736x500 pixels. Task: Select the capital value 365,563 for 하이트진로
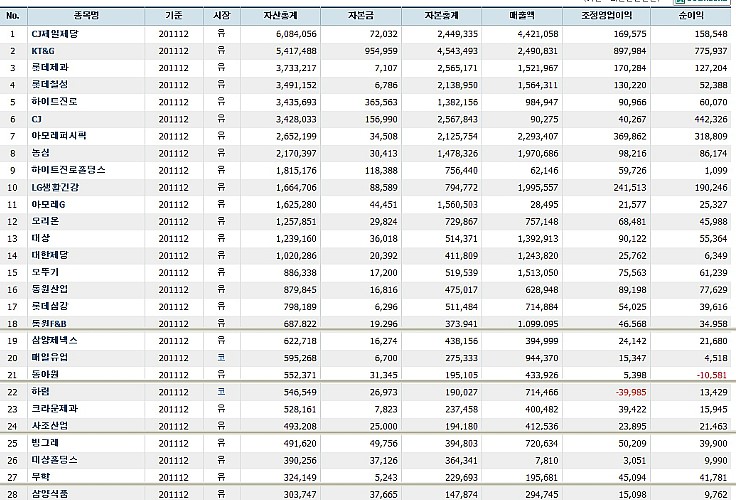(381, 102)
